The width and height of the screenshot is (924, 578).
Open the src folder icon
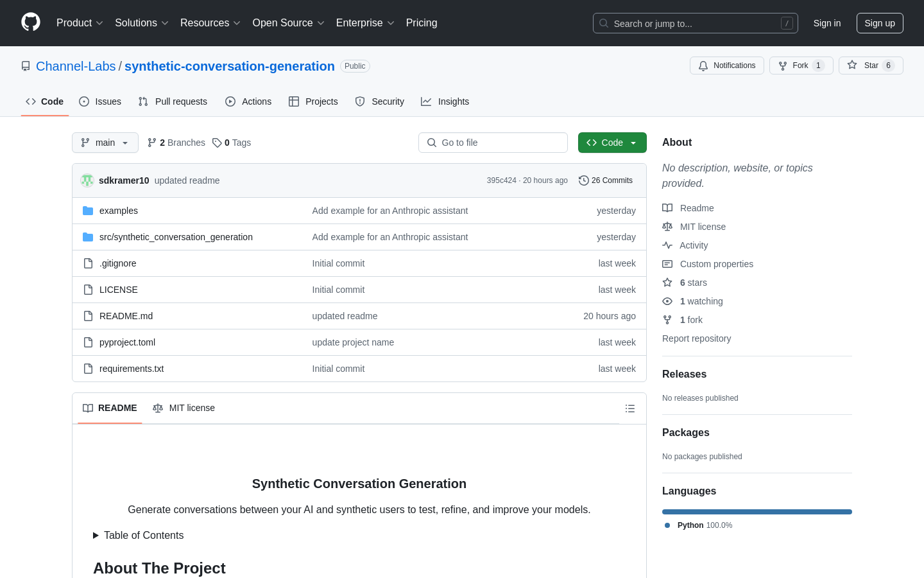point(88,237)
